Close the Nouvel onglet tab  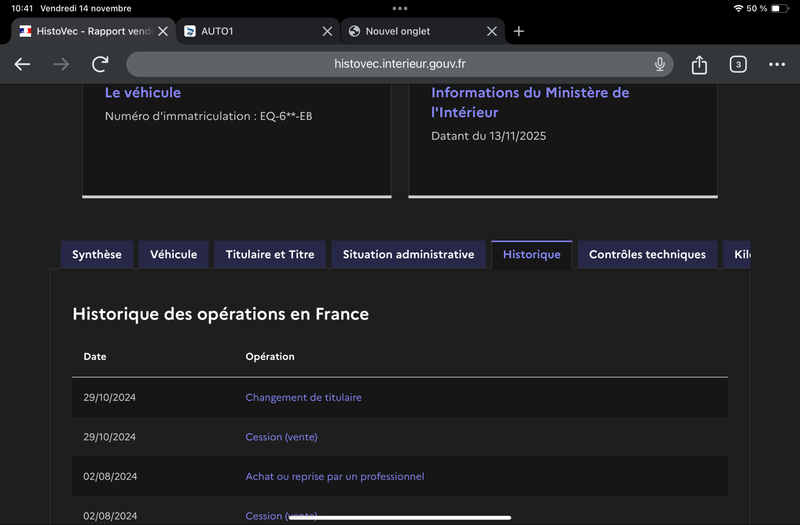(x=491, y=31)
